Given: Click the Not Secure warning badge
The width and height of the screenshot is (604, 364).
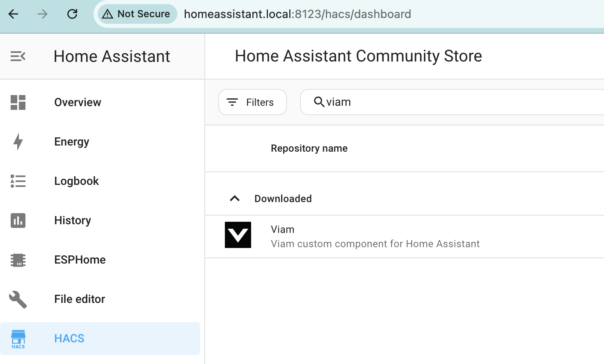Looking at the screenshot, I should click(137, 14).
